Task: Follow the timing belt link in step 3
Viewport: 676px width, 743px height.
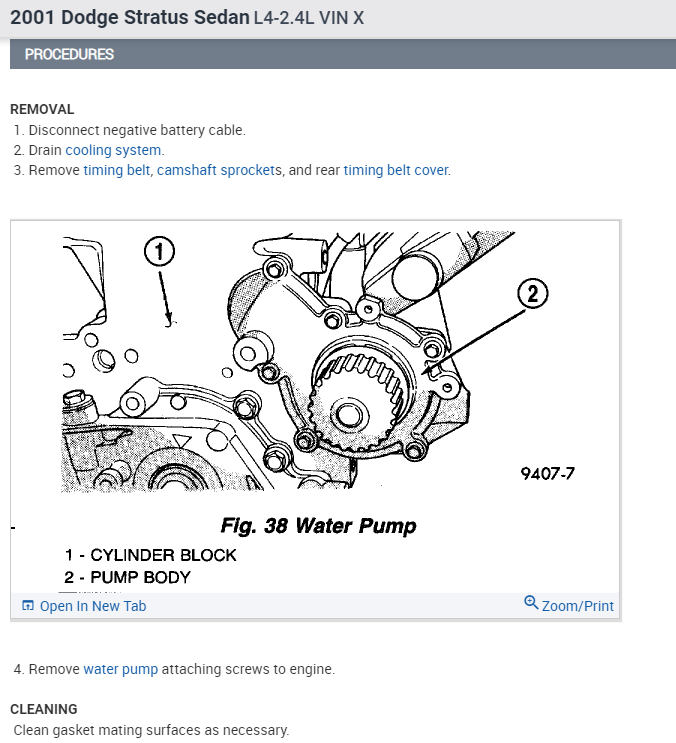Action: point(117,170)
